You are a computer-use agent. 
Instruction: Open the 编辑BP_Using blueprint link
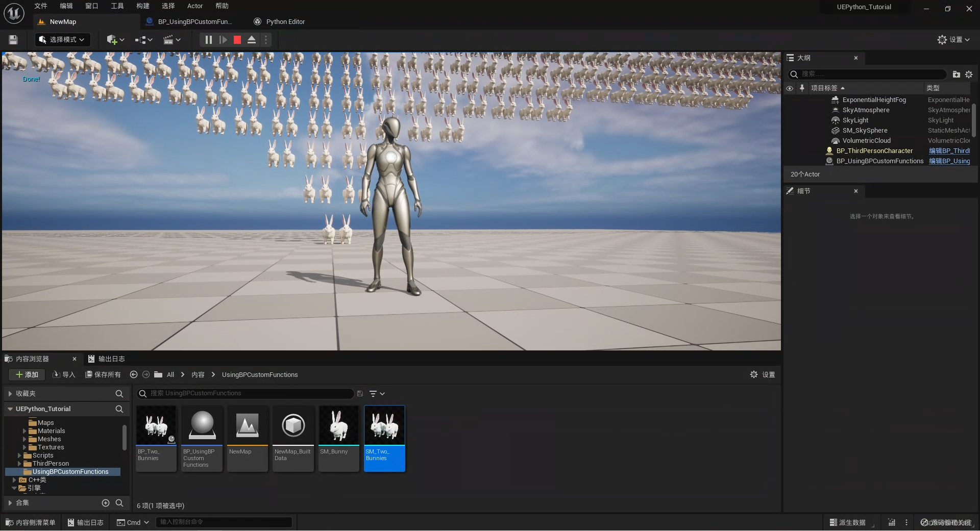pyautogui.click(x=949, y=161)
